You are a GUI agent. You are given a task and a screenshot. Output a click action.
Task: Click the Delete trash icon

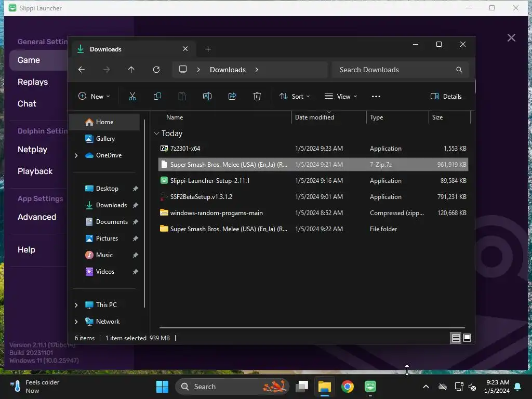[x=257, y=96]
